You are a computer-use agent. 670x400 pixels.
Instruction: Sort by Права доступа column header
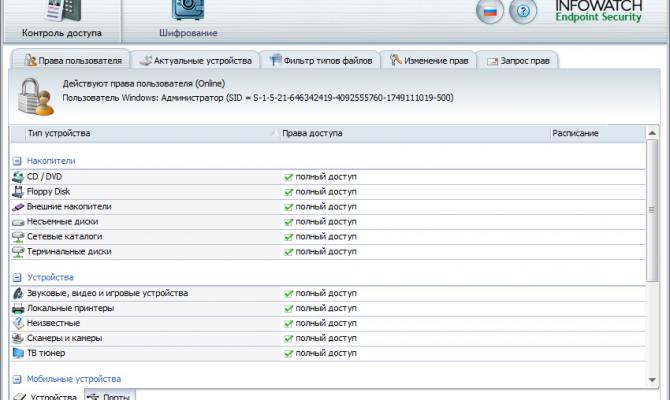tap(414, 133)
